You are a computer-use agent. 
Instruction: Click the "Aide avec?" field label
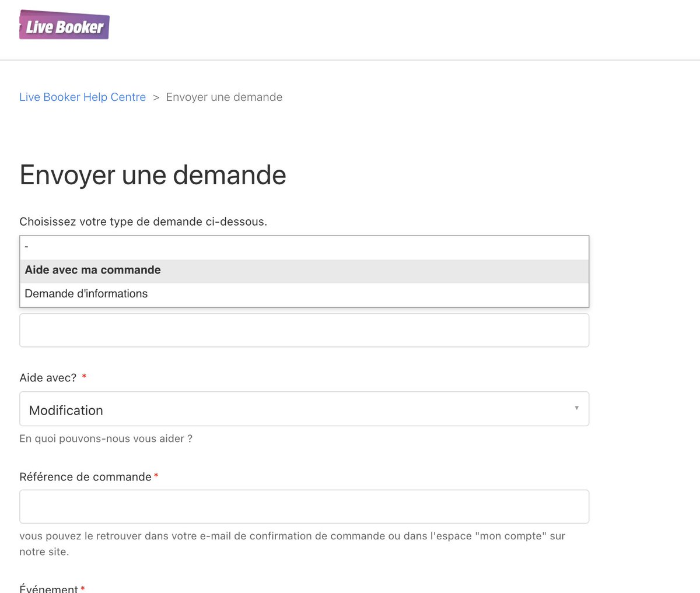[48, 378]
